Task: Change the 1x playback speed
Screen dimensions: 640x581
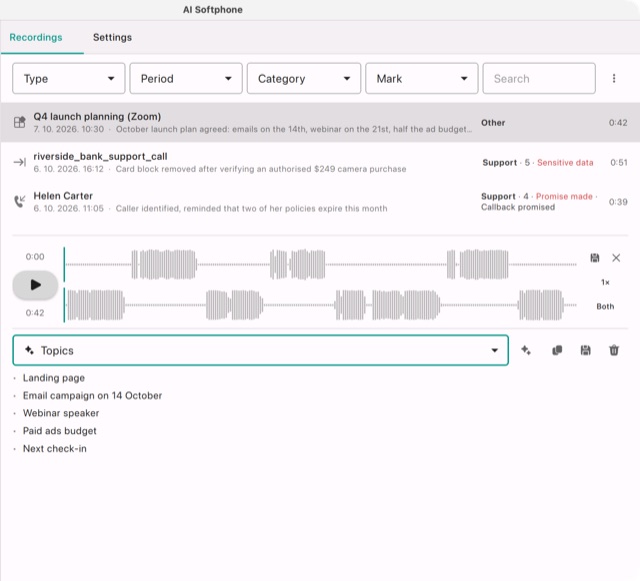Action: click(x=605, y=282)
